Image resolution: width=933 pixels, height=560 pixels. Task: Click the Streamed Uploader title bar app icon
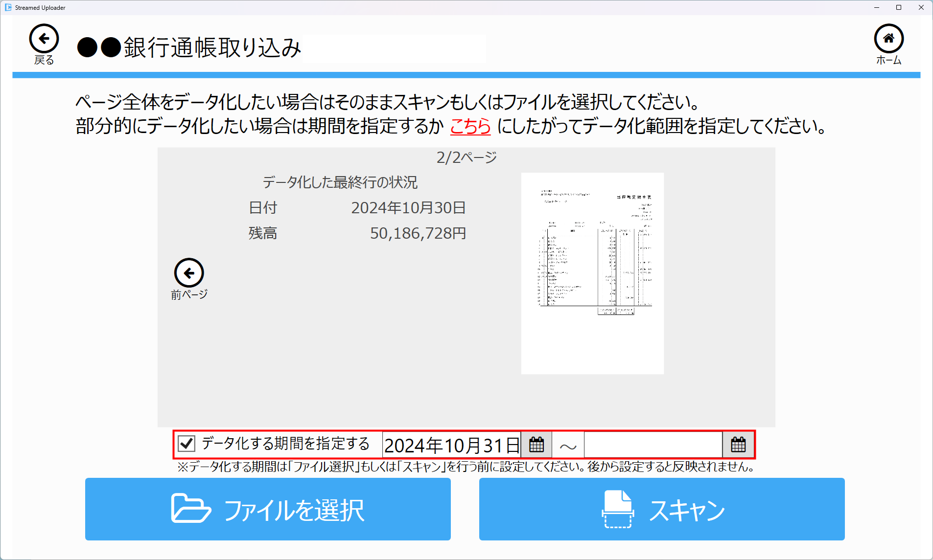(8, 7)
